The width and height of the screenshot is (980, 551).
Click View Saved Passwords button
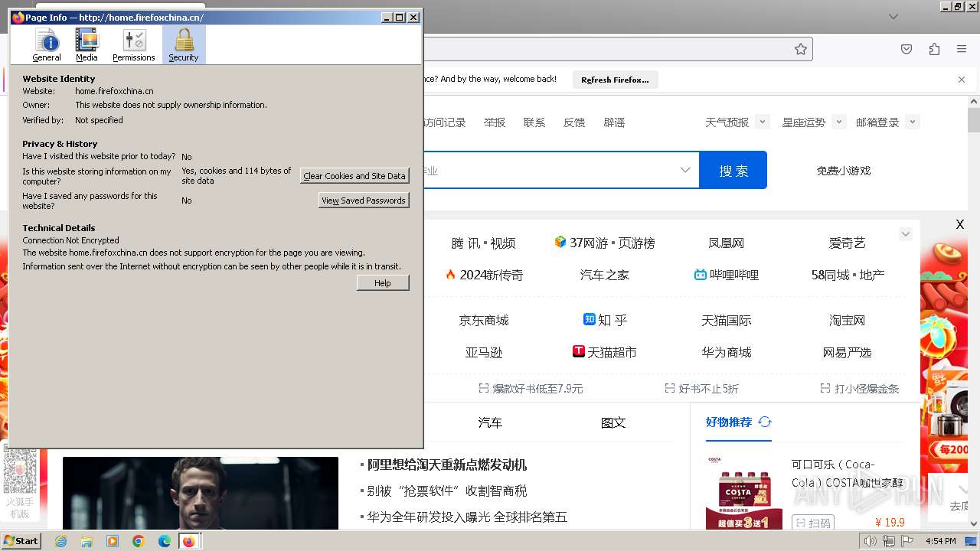pyautogui.click(x=364, y=201)
